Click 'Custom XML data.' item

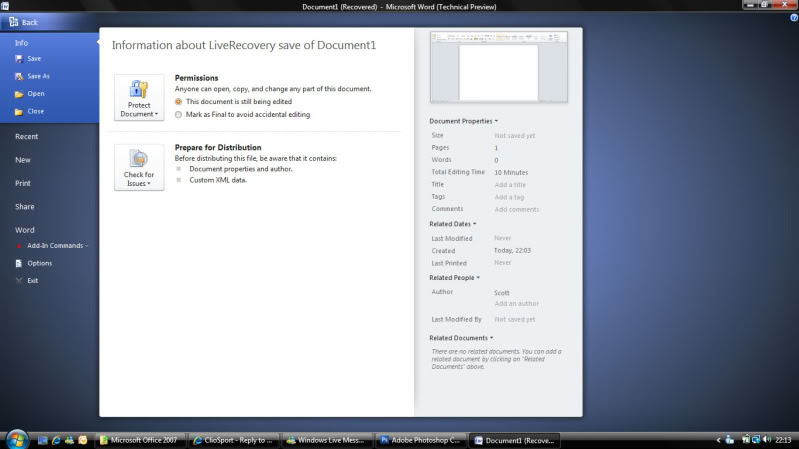218,180
